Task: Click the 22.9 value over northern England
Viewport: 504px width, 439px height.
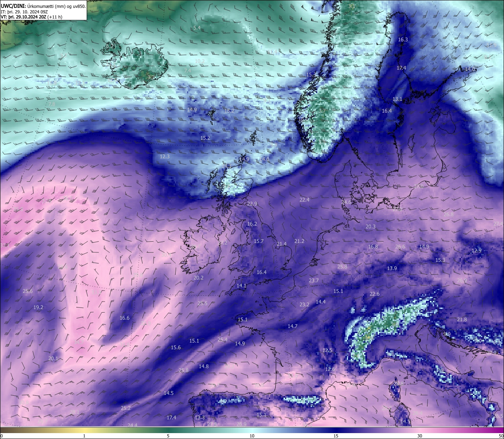Action: [x=252, y=204]
